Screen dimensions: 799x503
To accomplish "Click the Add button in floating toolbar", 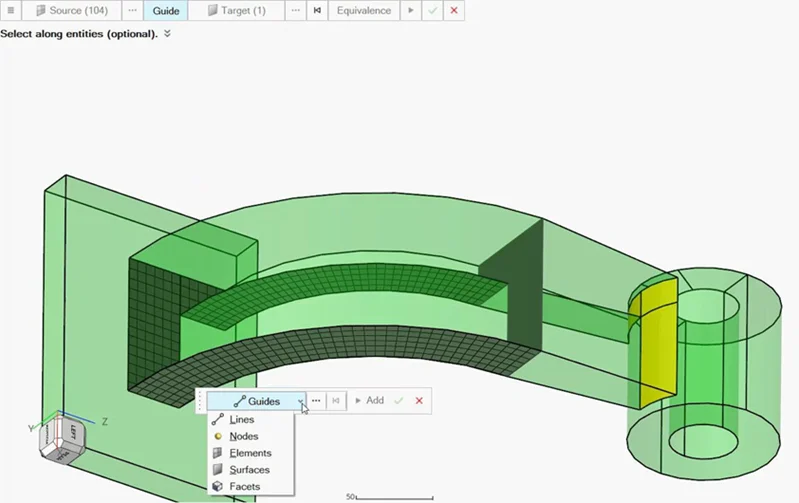I will (x=369, y=401).
